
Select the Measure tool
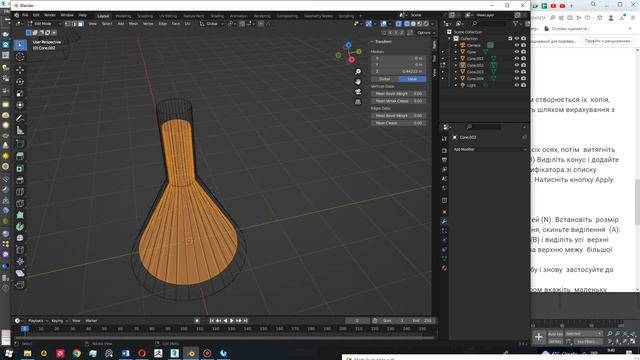pyautogui.click(x=20, y=131)
